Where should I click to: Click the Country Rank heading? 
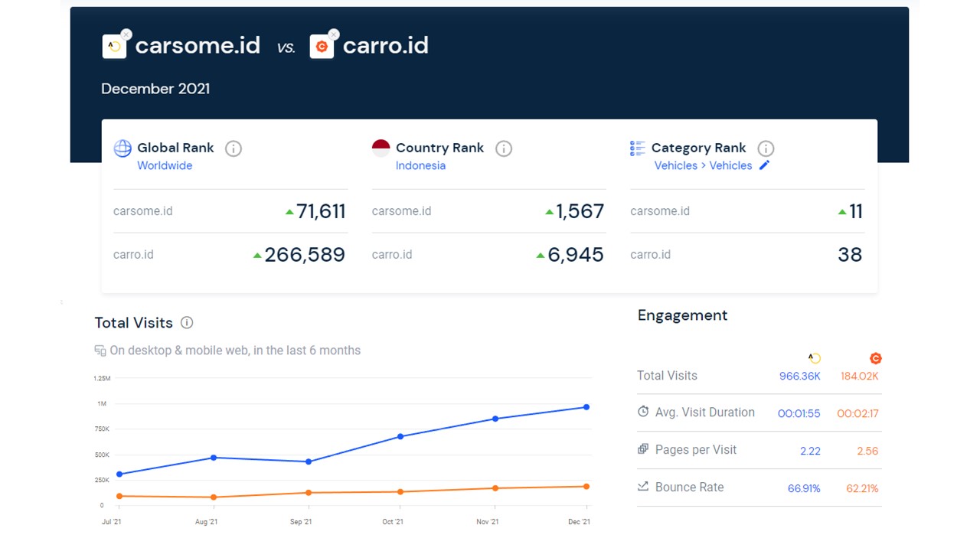[x=439, y=148]
